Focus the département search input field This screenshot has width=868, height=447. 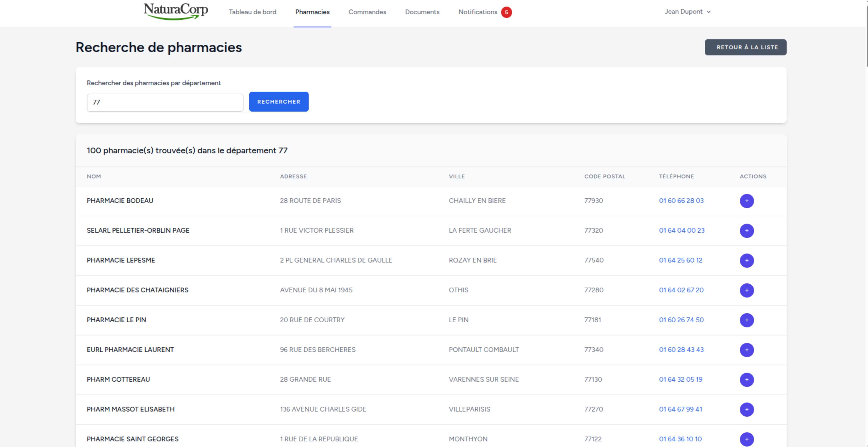165,102
